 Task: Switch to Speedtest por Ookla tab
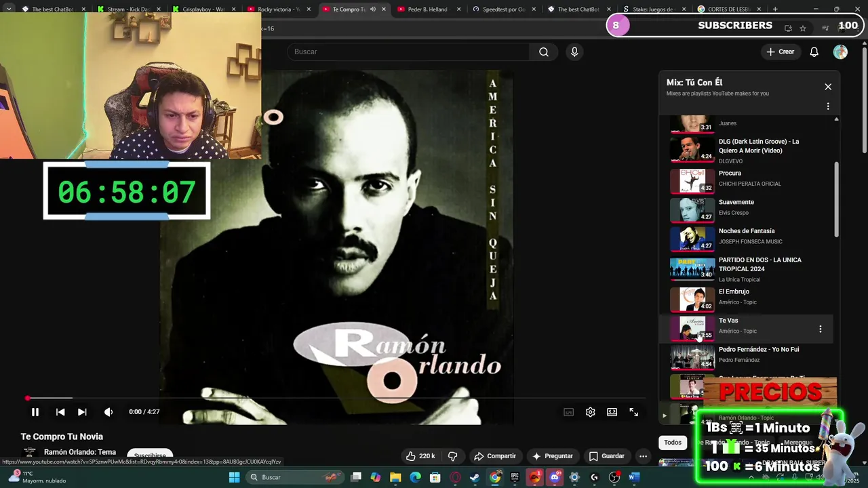(x=503, y=9)
